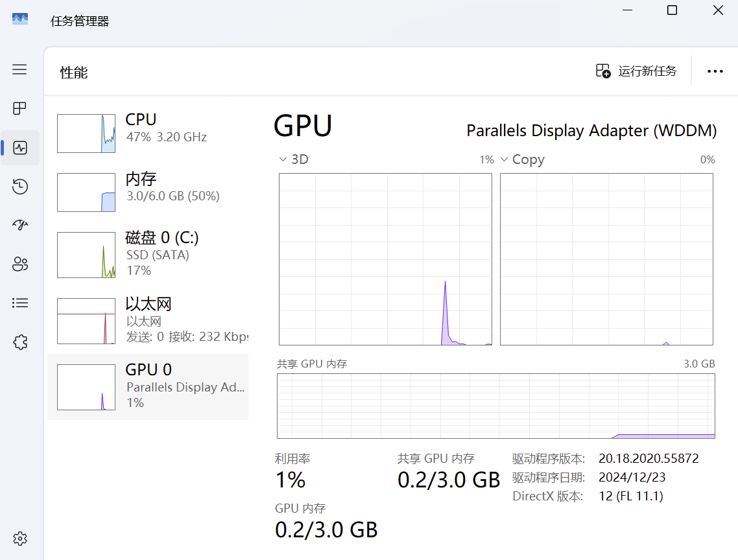Image resolution: width=738 pixels, height=560 pixels.
Task: Click the Parallels Display Adapter (WDDM) title
Action: [591, 130]
